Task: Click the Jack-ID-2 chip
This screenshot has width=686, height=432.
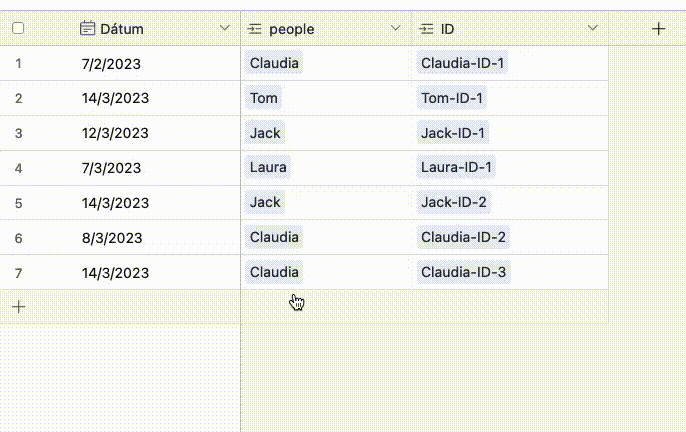Action: 453,202
